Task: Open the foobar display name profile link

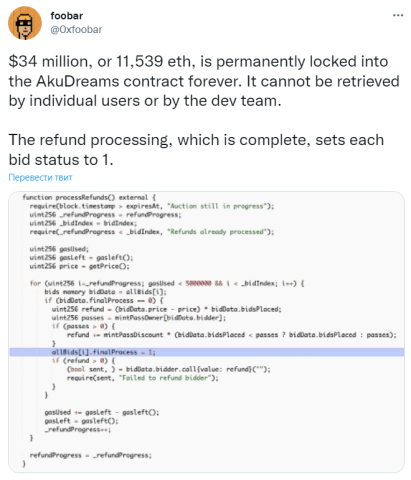Action: (x=67, y=16)
